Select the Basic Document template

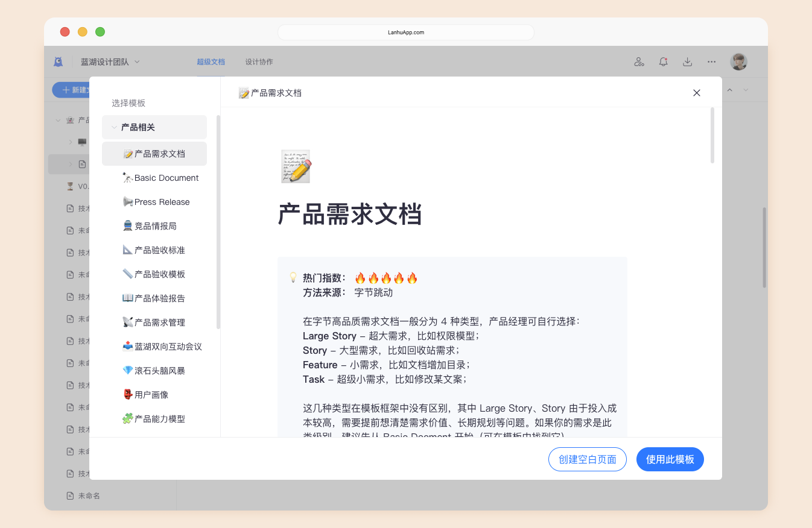pos(160,177)
